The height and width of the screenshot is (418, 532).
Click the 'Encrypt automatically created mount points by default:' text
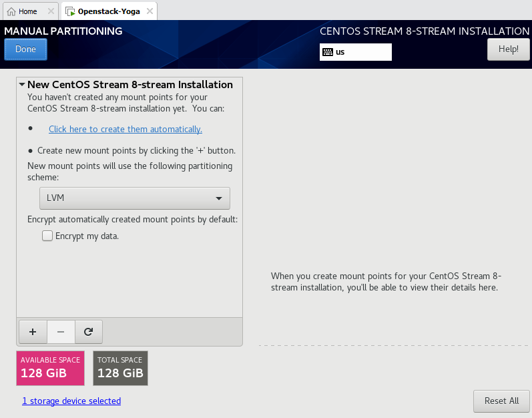click(133, 220)
